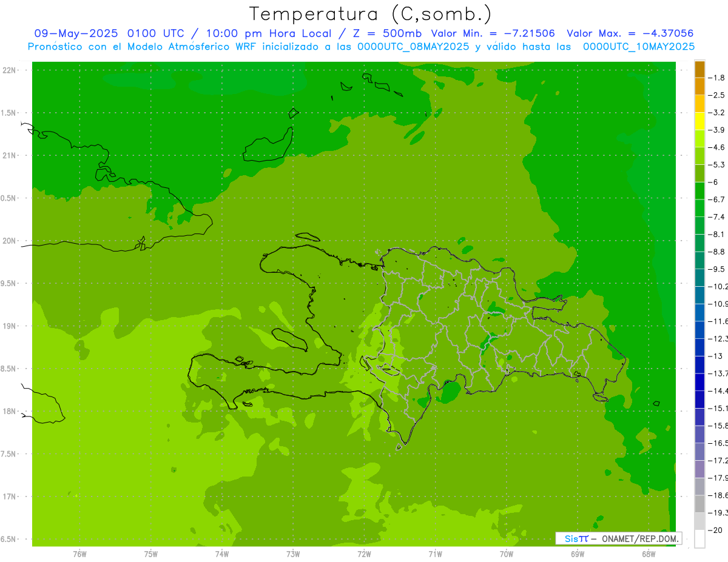
Task: Click the 20N latitude axis label
Action: 10,241
